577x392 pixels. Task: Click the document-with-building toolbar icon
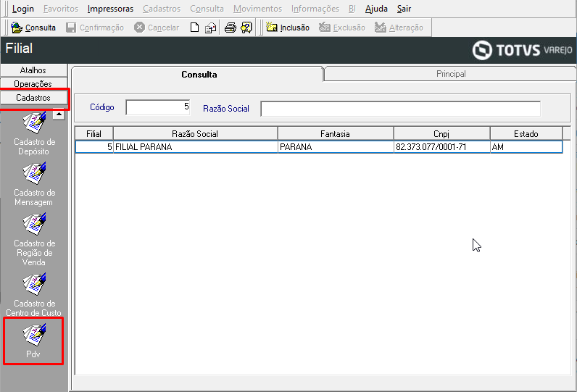pyautogui.click(x=210, y=28)
